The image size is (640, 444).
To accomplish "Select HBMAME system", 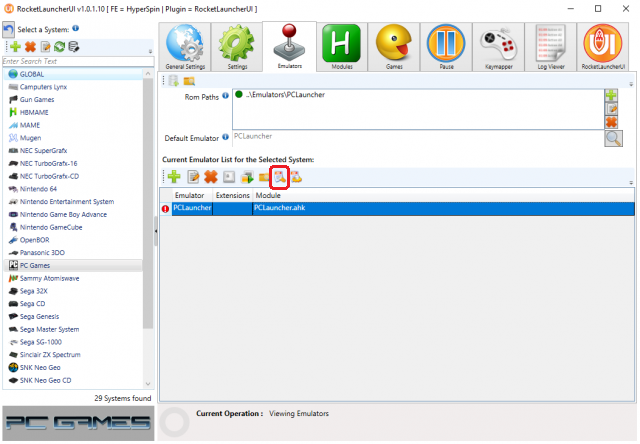I will click(x=73, y=112).
